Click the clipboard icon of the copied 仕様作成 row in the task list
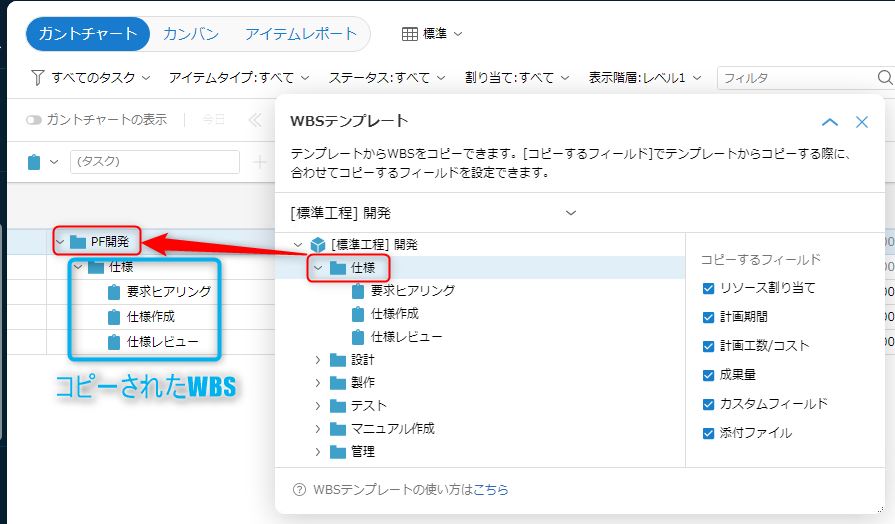 point(114,317)
